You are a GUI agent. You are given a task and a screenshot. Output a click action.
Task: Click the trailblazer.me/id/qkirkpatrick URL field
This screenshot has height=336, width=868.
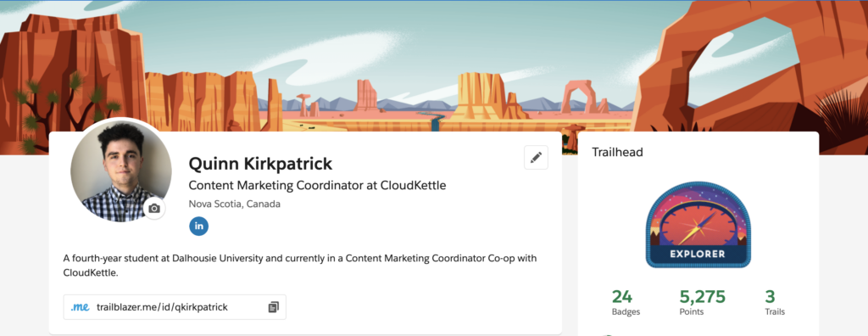pyautogui.click(x=175, y=307)
